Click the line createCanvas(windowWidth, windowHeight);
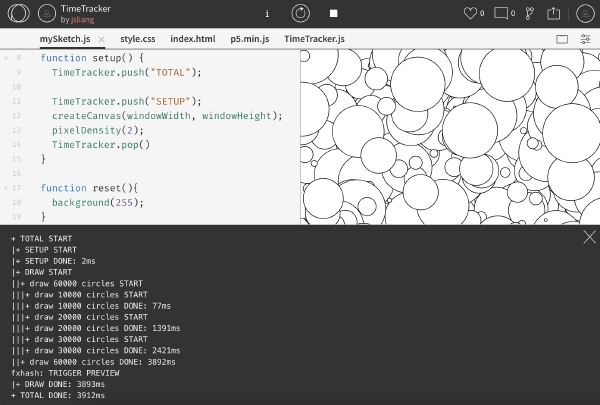This screenshot has height=405, width=600. (167, 116)
